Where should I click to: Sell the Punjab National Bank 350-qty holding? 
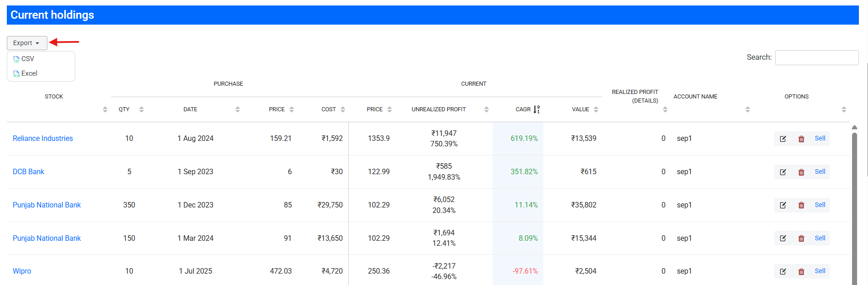tap(820, 205)
